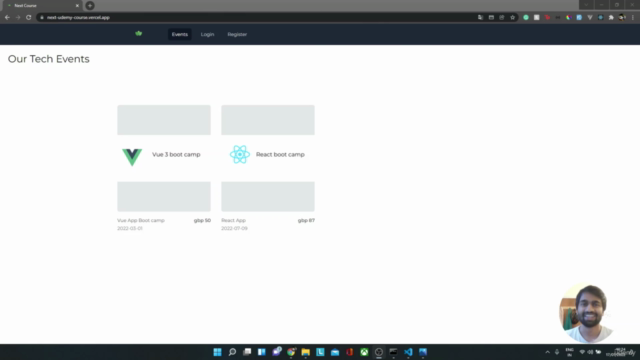Select the top placeholder image of React card
Screen dimensions: 640x360
[x=268, y=120]
